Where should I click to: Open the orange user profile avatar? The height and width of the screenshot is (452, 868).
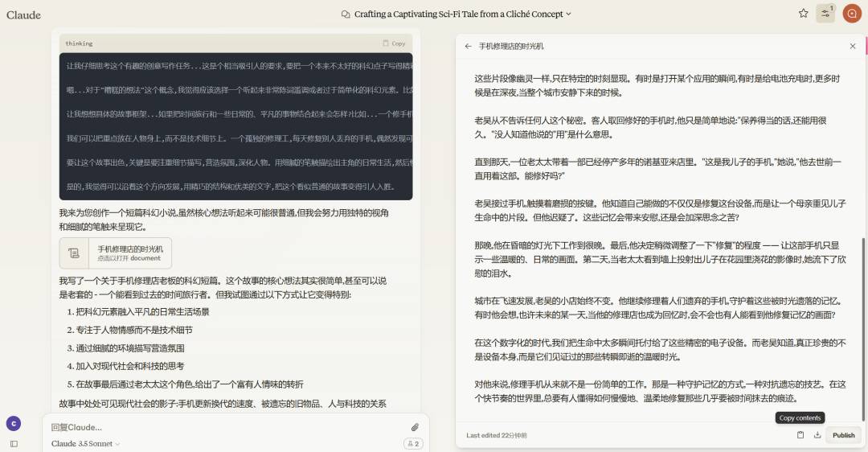[x=851, y=14]
